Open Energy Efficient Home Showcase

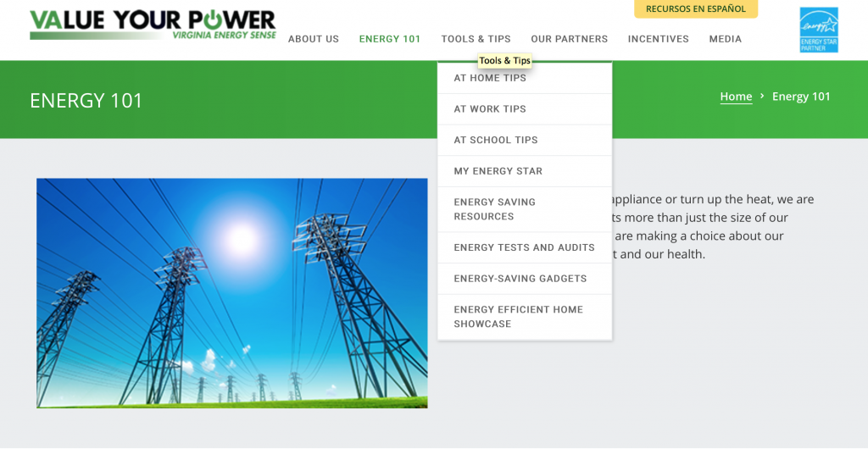[518, 317]
